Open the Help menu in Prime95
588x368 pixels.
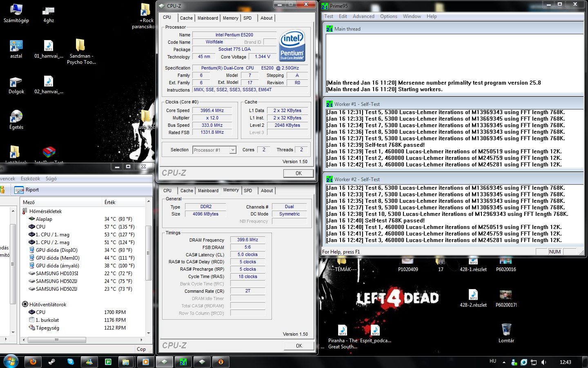[x=432, y=16]
